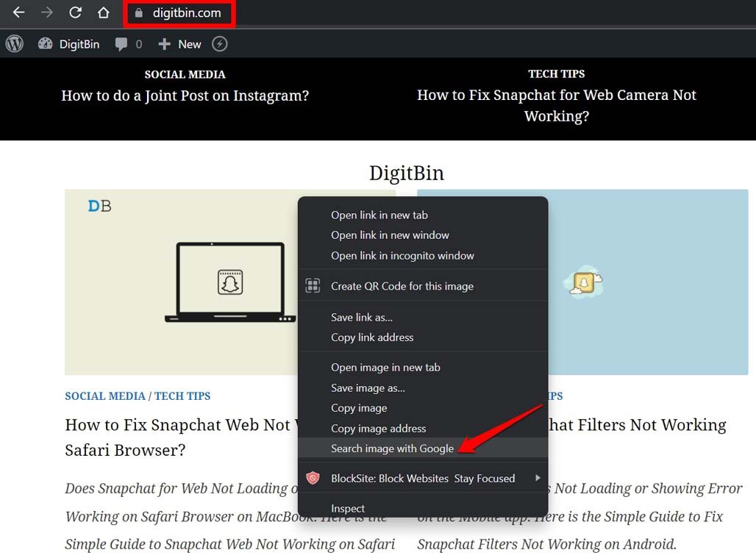The image size is (756, 558).
Task: Select Create QR Code for this image
Action: pos(402,286)
